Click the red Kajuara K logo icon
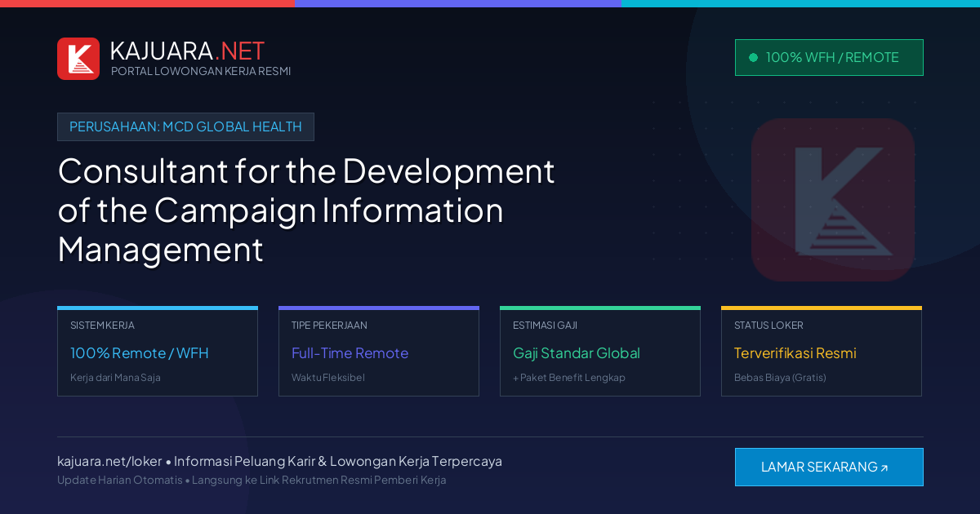This screenshot has width=980, height=514. click(x=78, y=59)
